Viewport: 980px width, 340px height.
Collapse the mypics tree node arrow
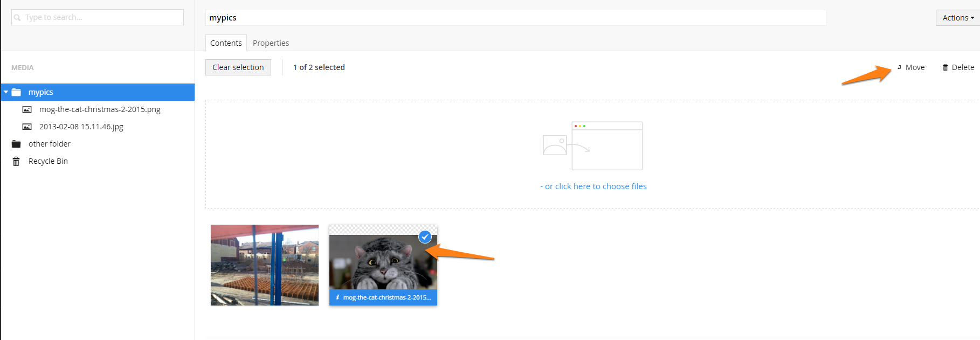point(6,92)
